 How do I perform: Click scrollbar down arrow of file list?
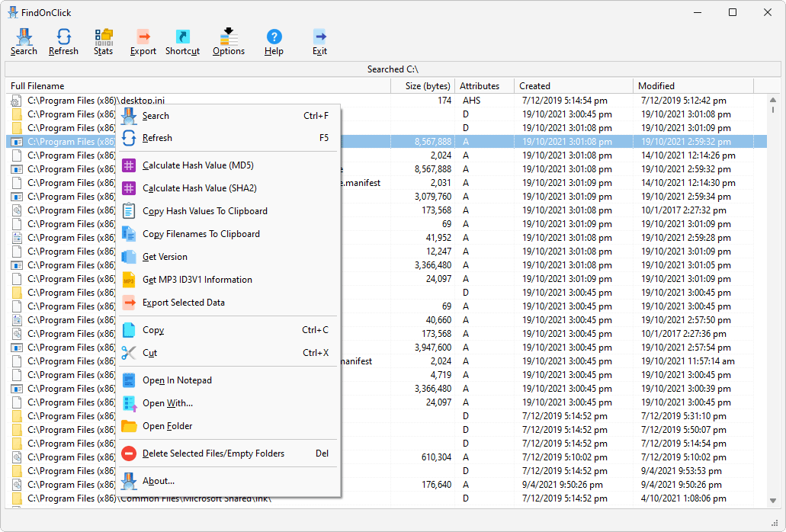click(773, 501)
